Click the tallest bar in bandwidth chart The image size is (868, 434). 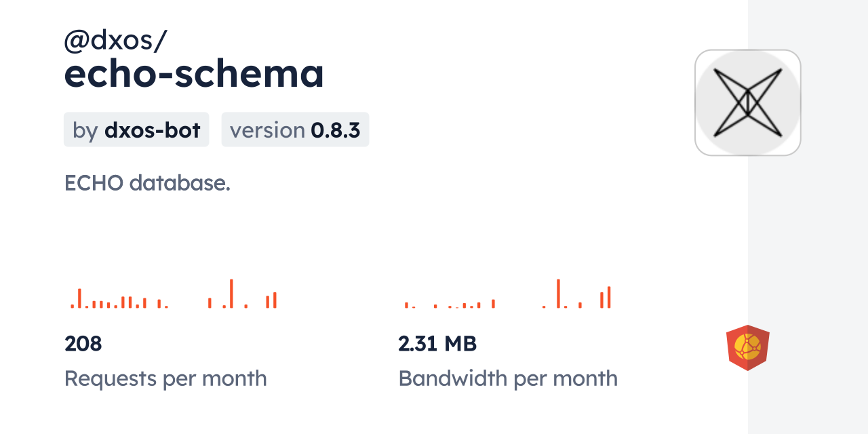[558, 294]
